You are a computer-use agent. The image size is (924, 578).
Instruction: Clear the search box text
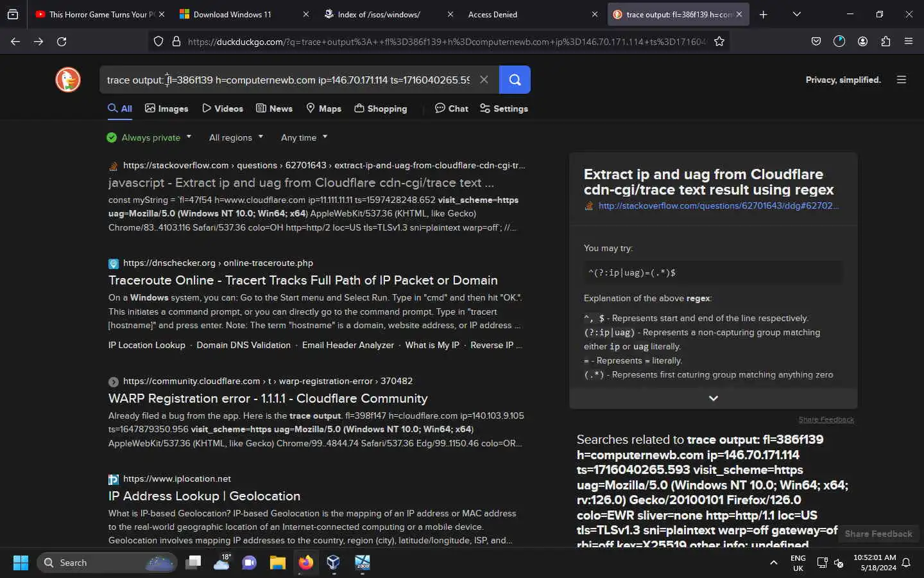484,80
